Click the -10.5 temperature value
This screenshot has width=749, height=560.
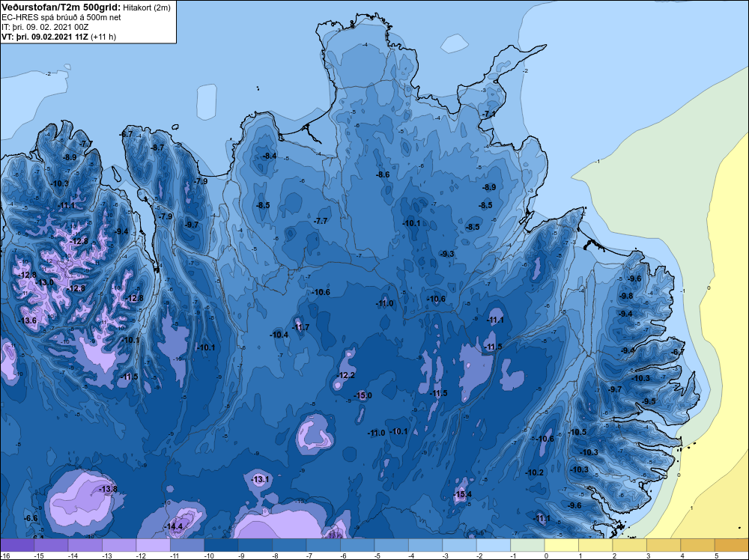[577, 432]
